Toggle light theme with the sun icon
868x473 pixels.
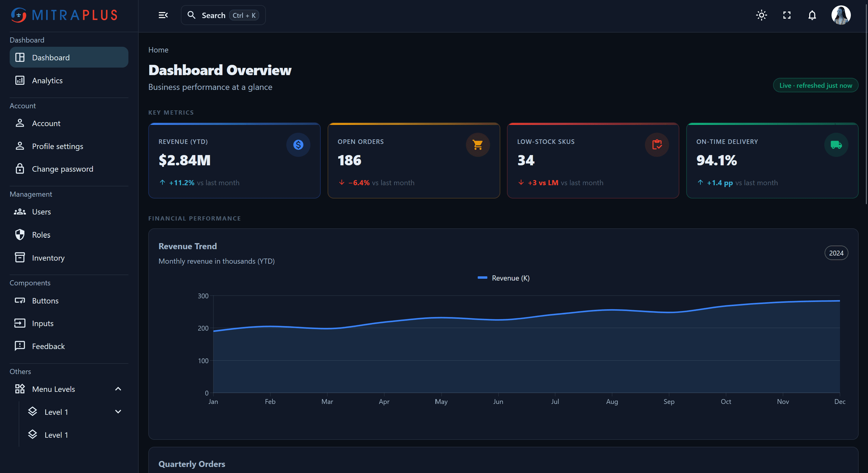761,15
